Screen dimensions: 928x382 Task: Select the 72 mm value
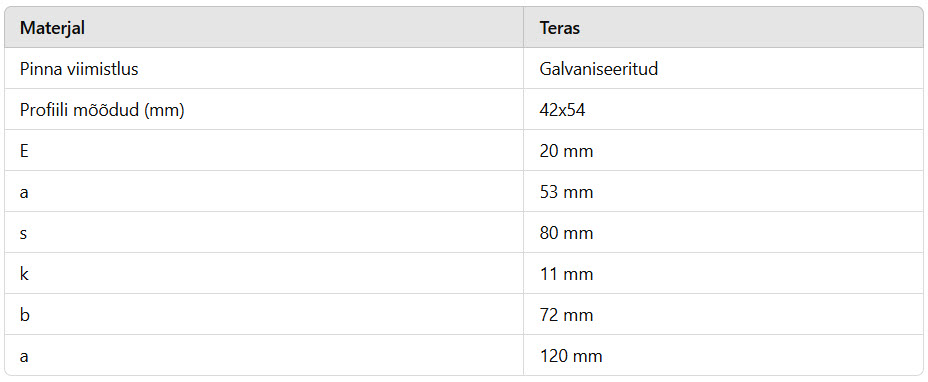click(566, 315)
